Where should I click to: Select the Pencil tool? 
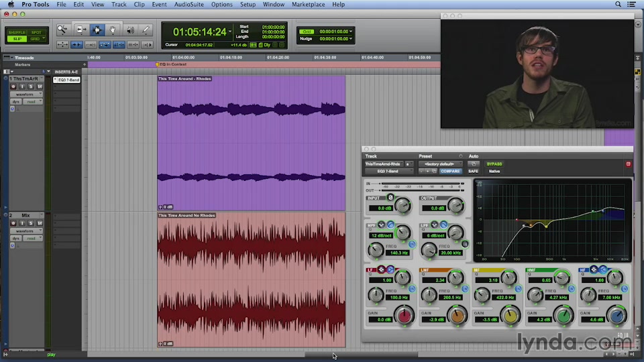(x=146, y=30)
